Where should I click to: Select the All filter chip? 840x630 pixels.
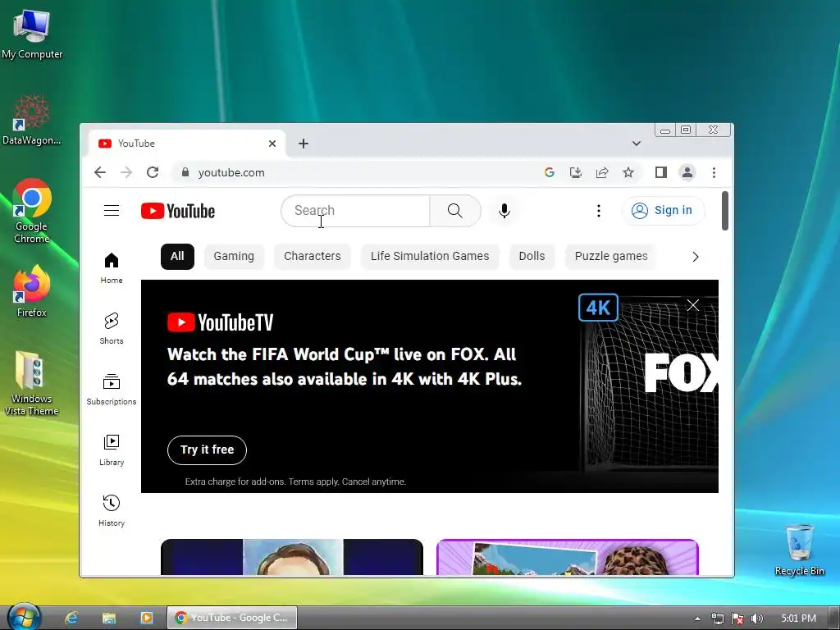(x=177, y=257)
